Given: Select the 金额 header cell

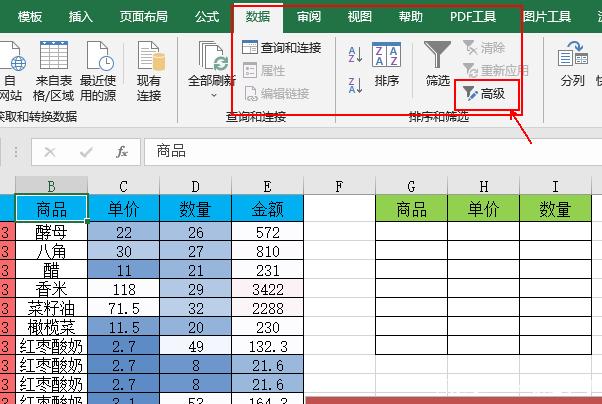Looking at the screenshot, I should (x=268, y=209).
